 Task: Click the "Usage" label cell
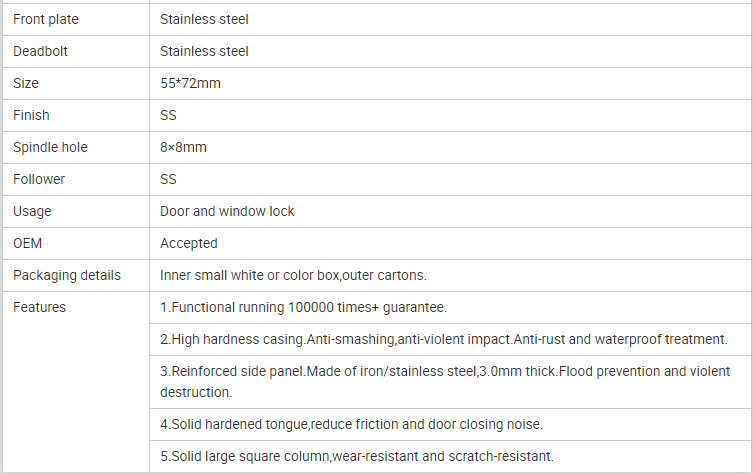tap(32, 211)
